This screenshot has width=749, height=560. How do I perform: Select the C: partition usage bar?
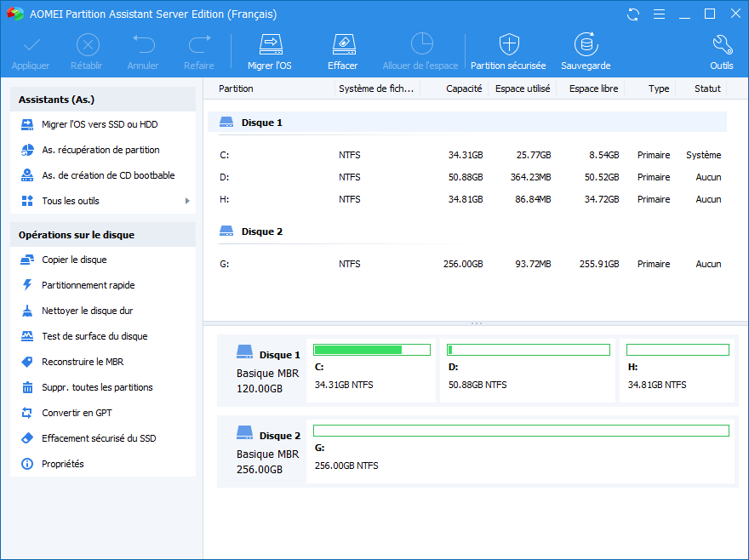click(x=372, y=350)
